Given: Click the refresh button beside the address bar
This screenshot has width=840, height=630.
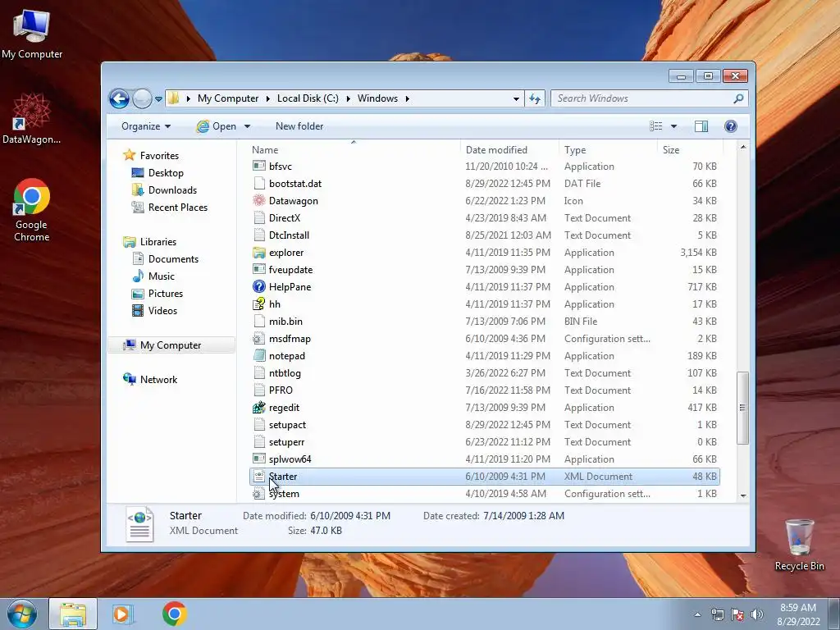Looking at the screenshot, I should [x=535, y=98].
